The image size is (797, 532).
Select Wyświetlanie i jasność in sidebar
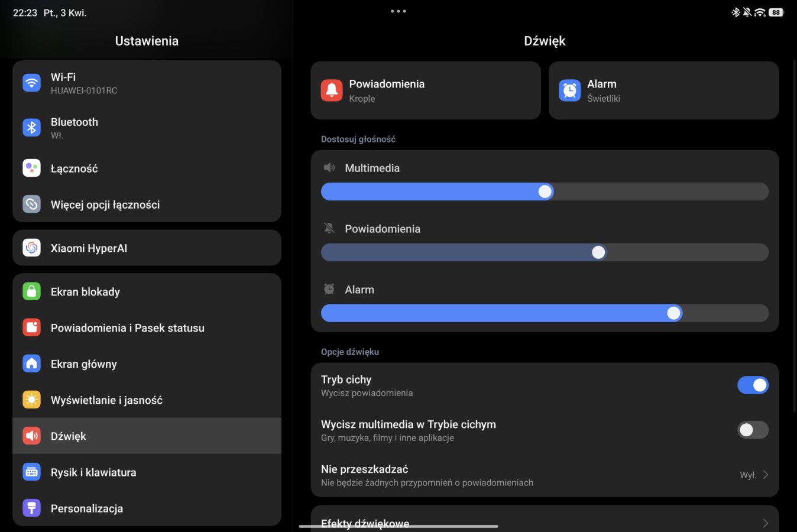click(x=106, y=400)
